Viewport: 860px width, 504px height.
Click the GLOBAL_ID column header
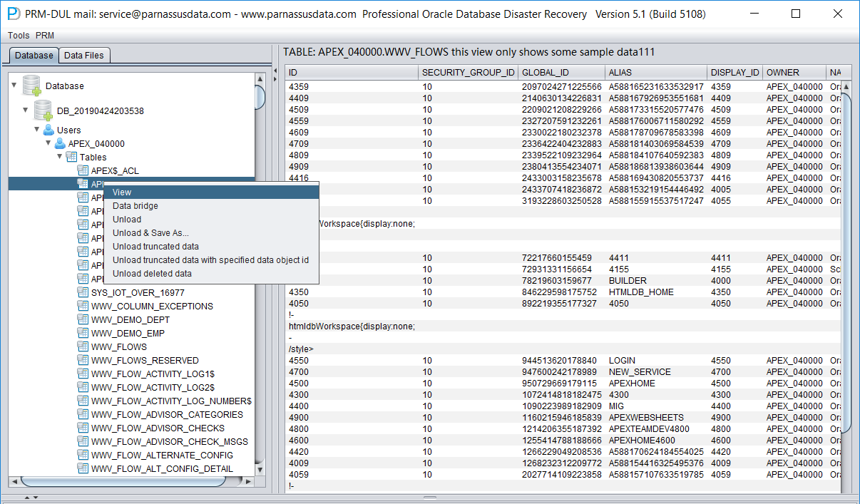pos(561,73)
